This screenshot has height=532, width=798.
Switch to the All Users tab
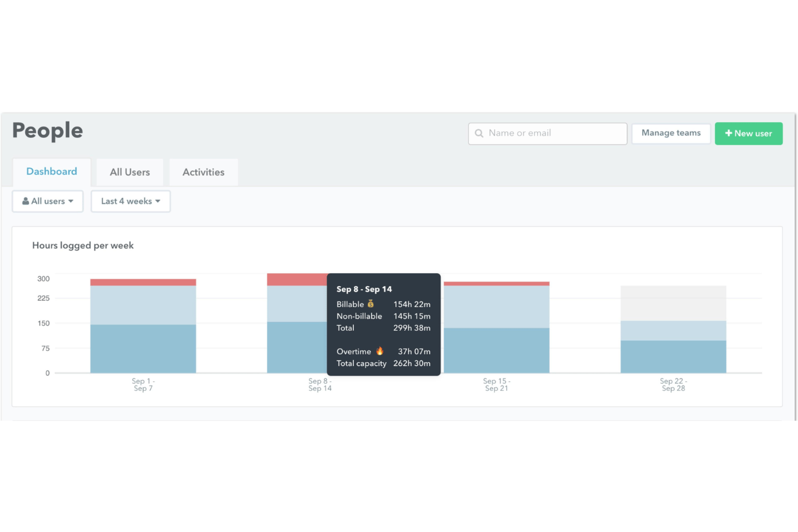[x=130, y=172]
